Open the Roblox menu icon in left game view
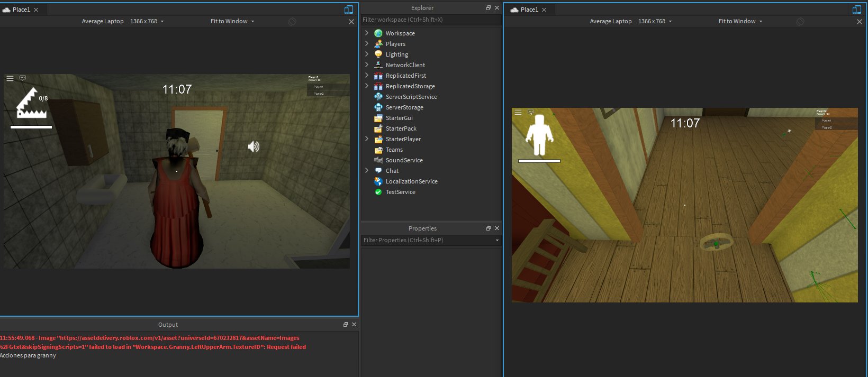Viewport: 868px width, 377px height. 10,78
